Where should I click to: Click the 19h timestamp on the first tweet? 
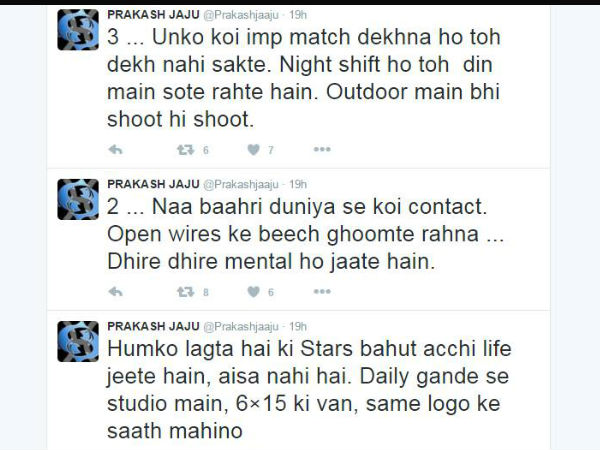(x=298, y=15)
